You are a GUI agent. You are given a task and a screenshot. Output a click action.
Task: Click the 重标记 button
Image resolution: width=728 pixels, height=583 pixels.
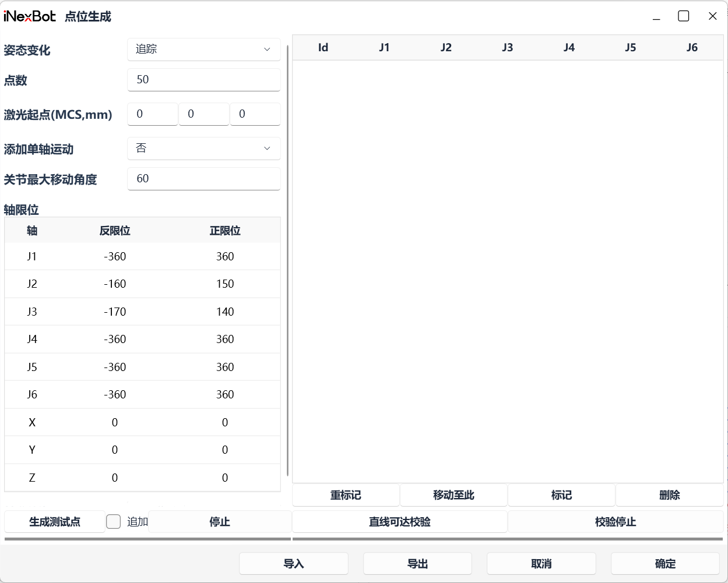click(346, 495)
